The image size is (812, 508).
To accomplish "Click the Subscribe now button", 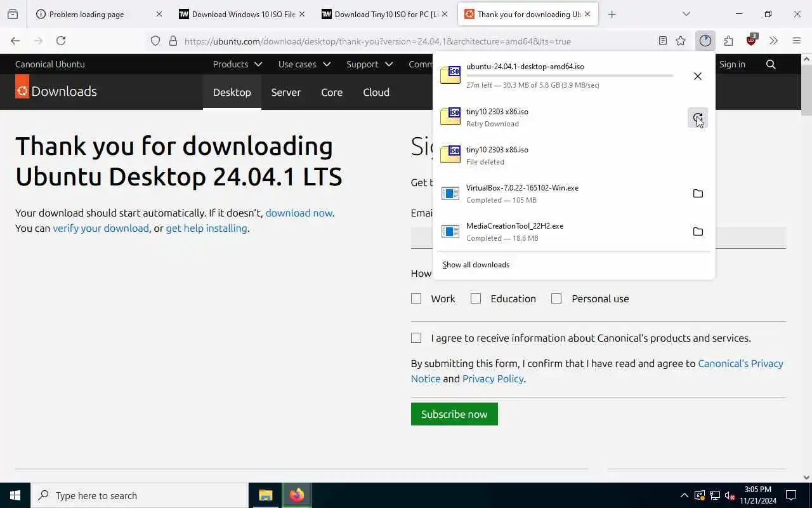I will pos(454,414).
